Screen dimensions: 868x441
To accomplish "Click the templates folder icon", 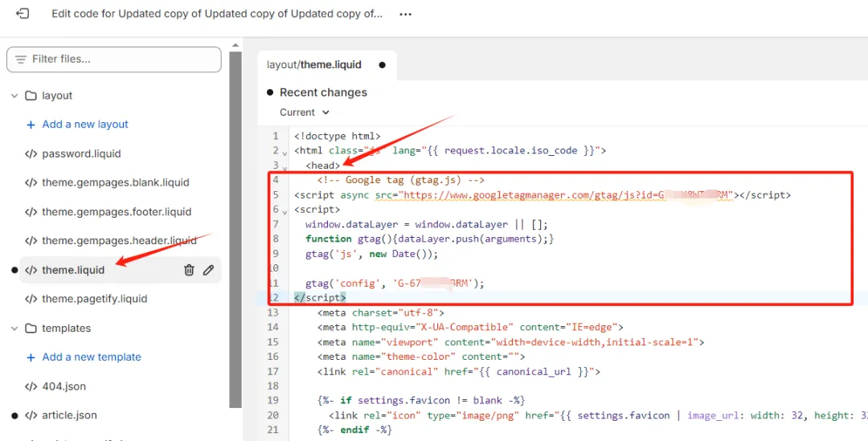I will pos(31,328).
